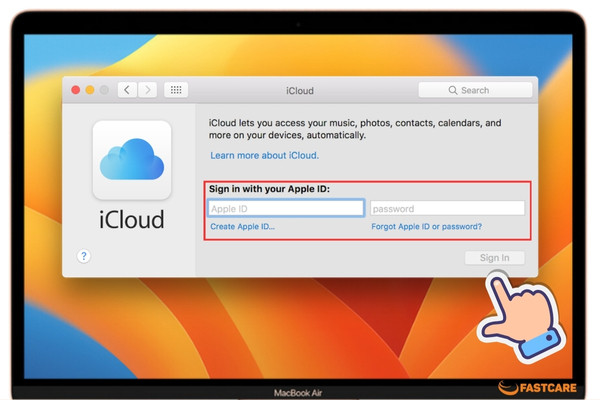Click the 'Sign in with your Apple ID:' label
The image size is (600, 400).
[269, 189]
